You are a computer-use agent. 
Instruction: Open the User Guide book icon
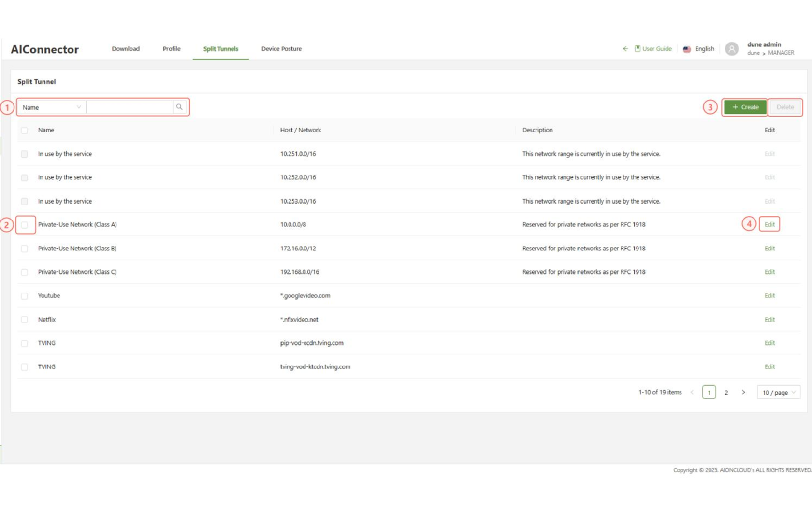(x=638, y=49)
